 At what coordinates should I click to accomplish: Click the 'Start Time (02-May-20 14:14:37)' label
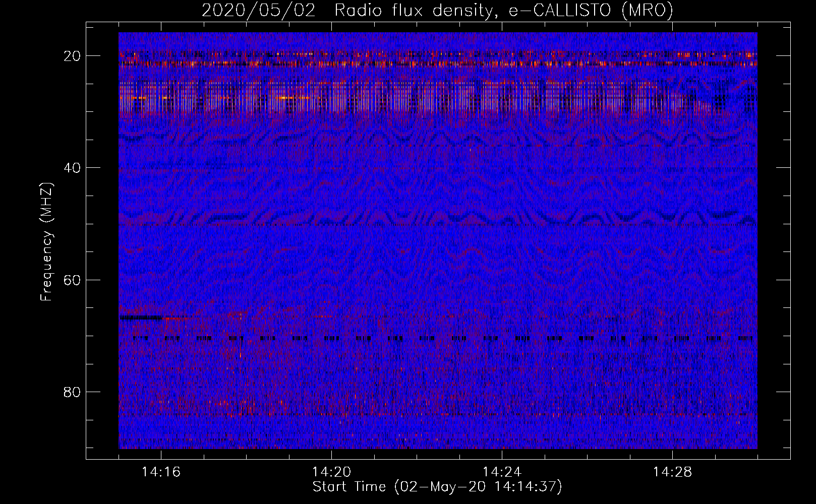pos(437,487)
